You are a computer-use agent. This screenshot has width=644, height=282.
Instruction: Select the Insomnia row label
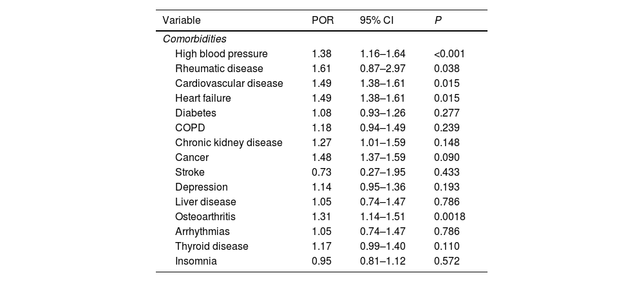[x=196, y=261]
